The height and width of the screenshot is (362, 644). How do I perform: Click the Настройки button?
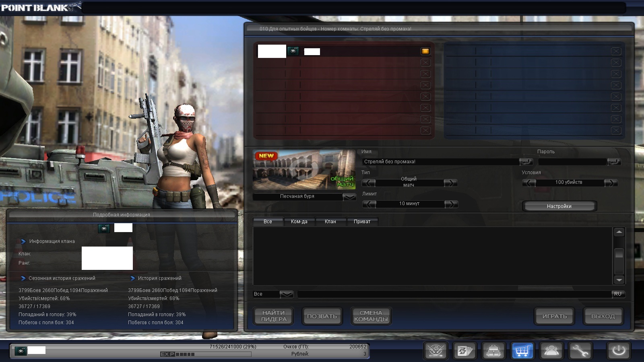[x=559, y=206]
